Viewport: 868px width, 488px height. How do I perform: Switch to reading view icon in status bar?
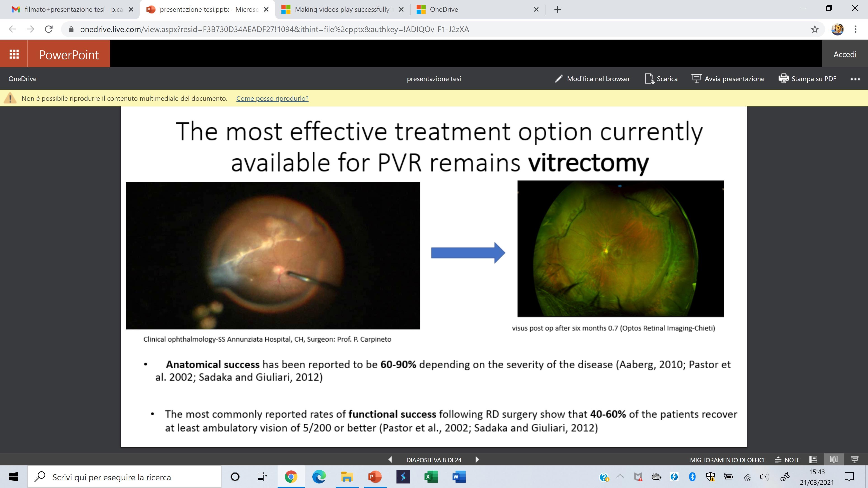pyautogui.click(x=834, y=460)
